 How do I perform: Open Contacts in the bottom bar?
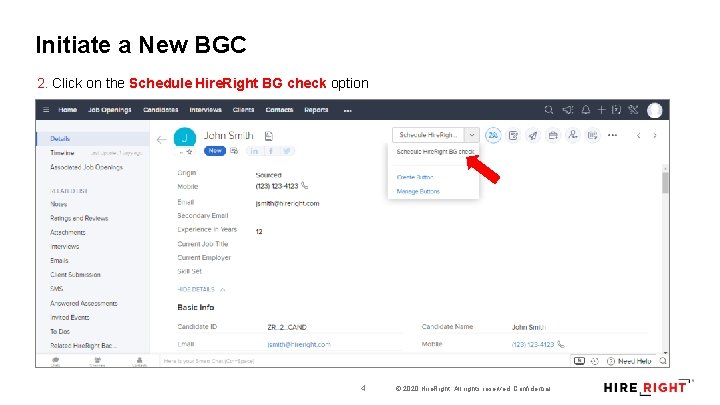pos(140,361)
